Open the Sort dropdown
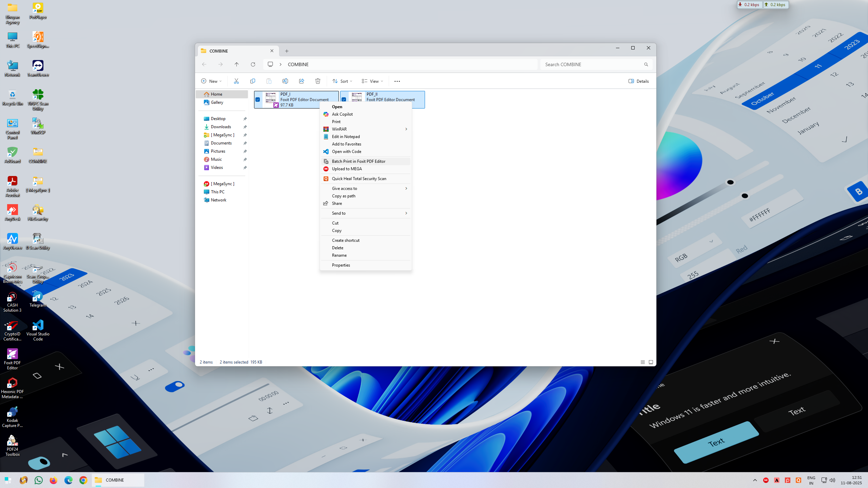The height and width of the screenshot is (488, 868). [342, 81]
